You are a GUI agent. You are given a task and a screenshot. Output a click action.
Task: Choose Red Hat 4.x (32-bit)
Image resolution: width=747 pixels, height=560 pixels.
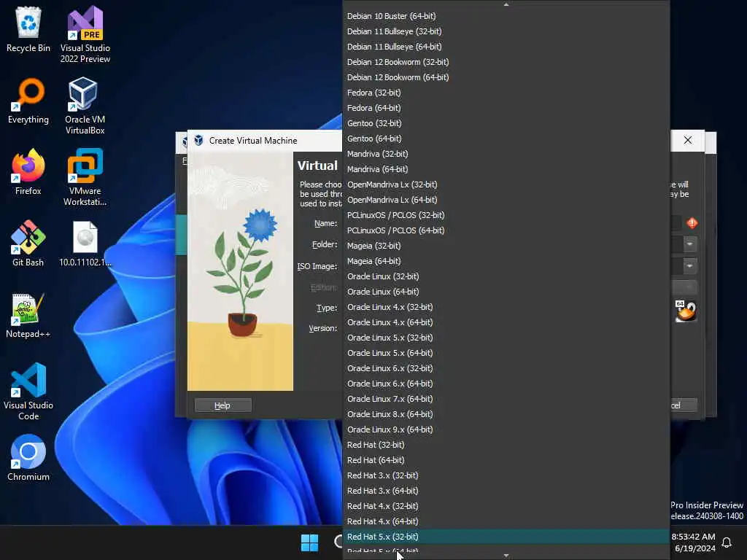tap(506, 506)
